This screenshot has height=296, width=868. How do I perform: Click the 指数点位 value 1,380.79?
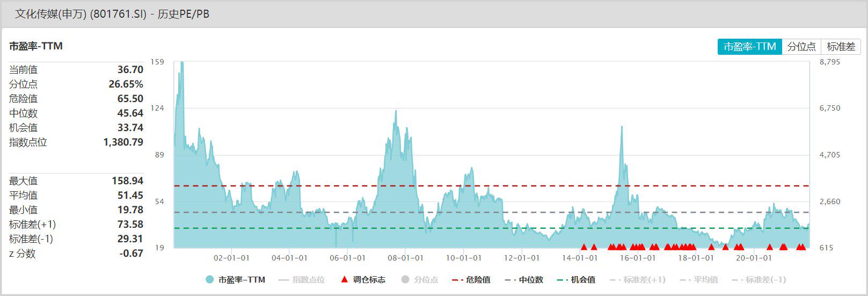[x=123, y=142]
